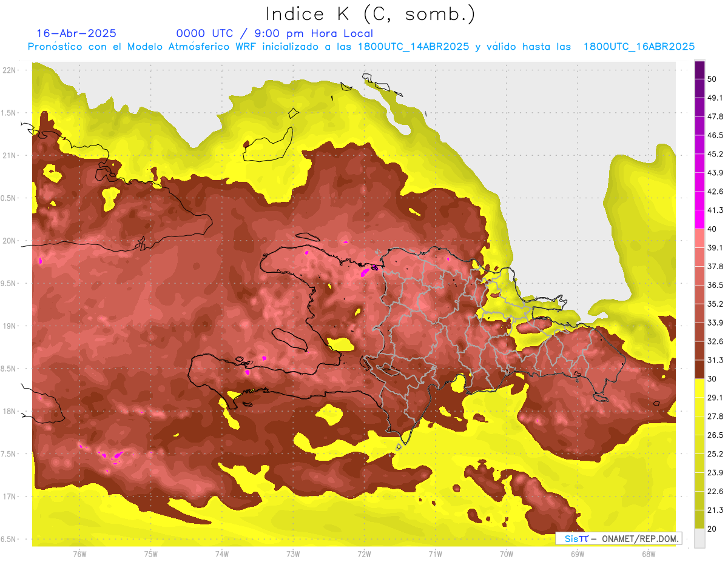The height and width of the screenshot is (562, 728).
Task: Click the '36.5' color scale value
Action: pyautogui.click(x=715, y=285)
